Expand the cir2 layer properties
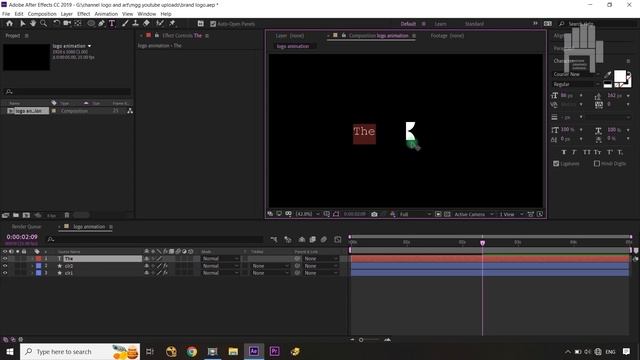Viewport: 640px width, 360px height. tap(33, 266)
